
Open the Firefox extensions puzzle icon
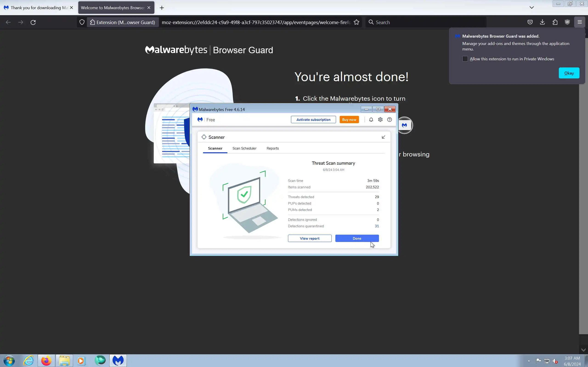(x=555, y=22)
